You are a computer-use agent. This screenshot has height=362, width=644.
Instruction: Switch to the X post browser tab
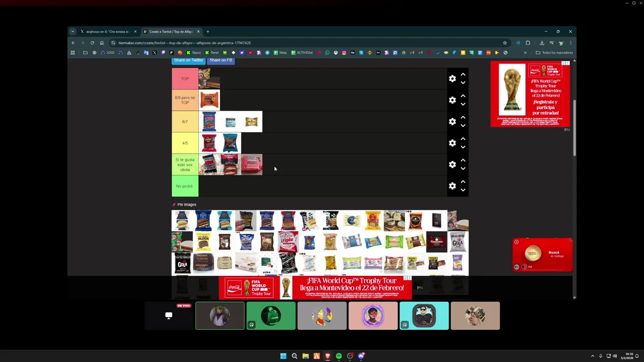pos(108,32)
